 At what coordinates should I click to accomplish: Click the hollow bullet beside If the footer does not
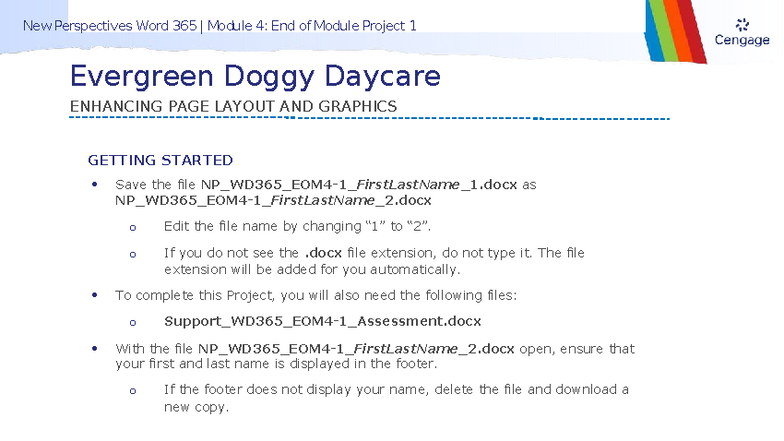point(132,392)
